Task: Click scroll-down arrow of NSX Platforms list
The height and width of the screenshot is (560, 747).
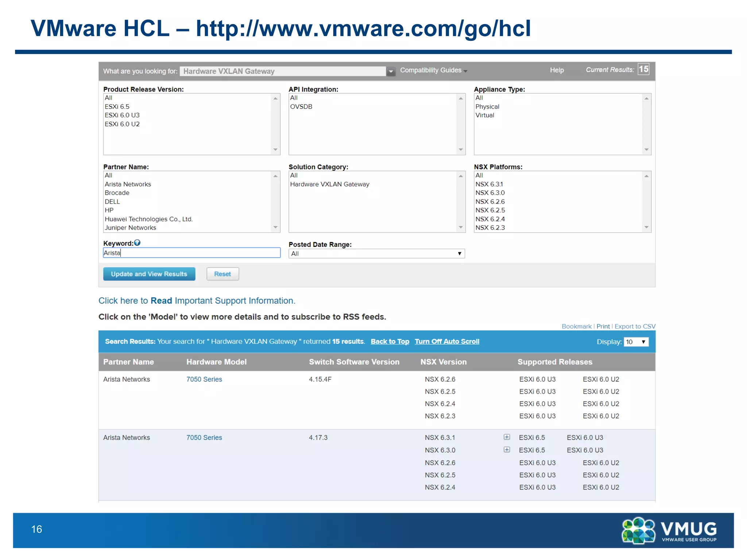Action: point(646,227)
